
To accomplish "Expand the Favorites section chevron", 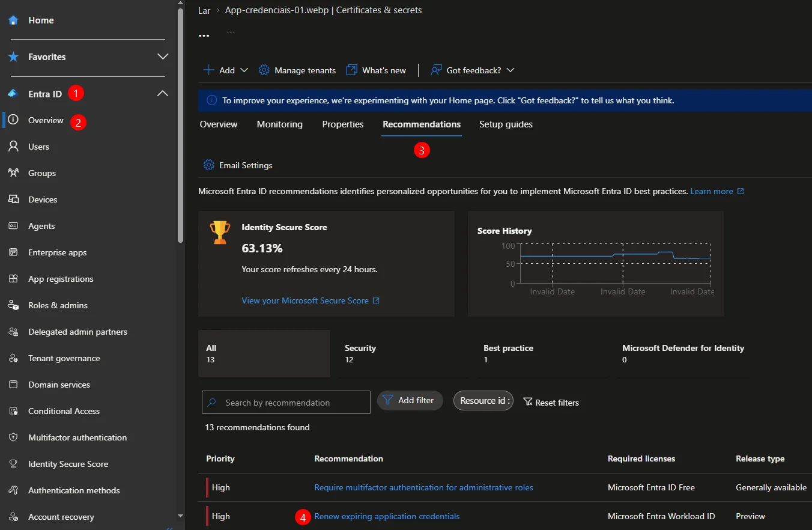I will coord(163,56).
